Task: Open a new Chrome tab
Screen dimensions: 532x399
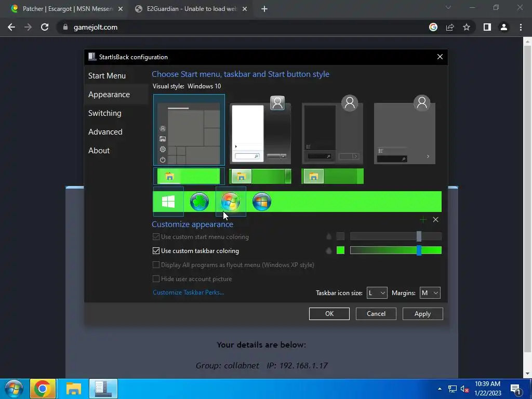Action: 264,9
